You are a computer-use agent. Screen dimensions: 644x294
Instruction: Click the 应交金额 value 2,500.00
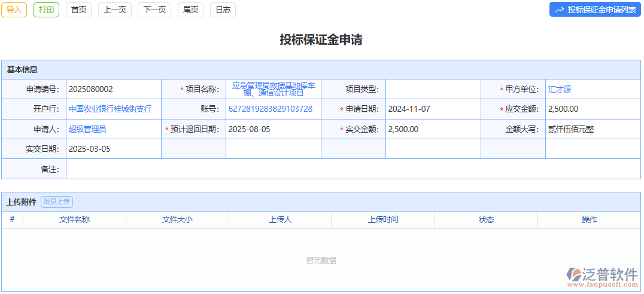pyautogui.click(x=563, y=109)
